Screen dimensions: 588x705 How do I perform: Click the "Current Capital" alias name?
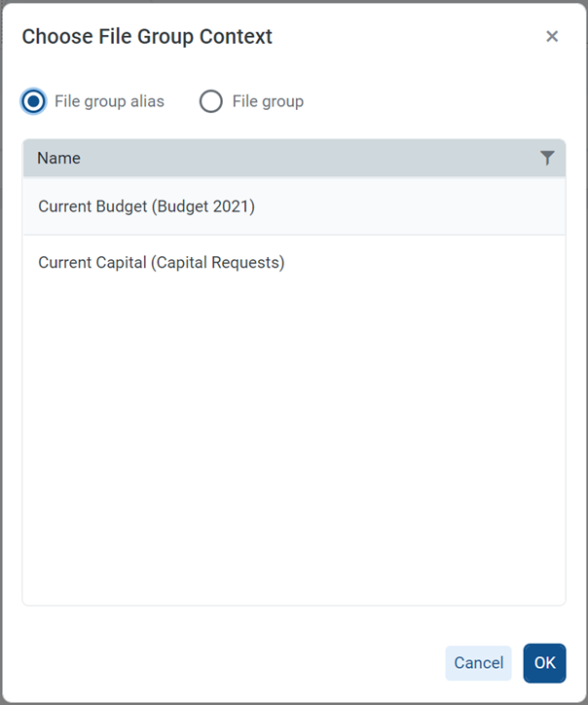click(x=93, y=263)
